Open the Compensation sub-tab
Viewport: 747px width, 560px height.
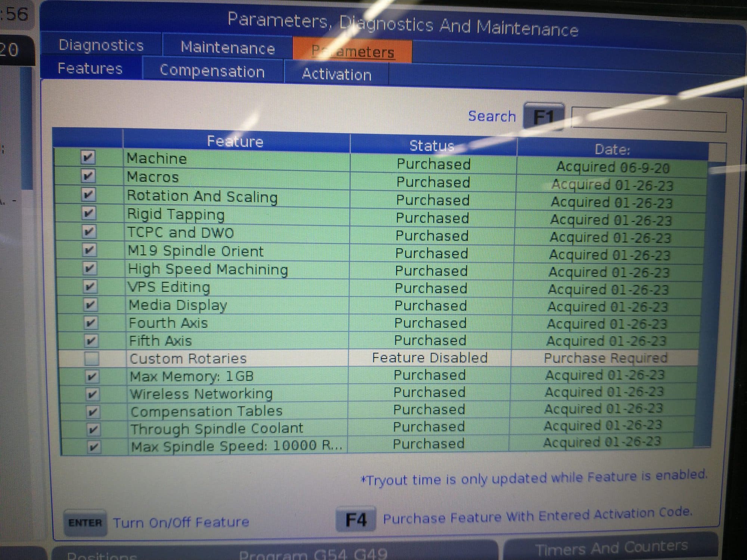pyautogui.click(x=212, y=71)
